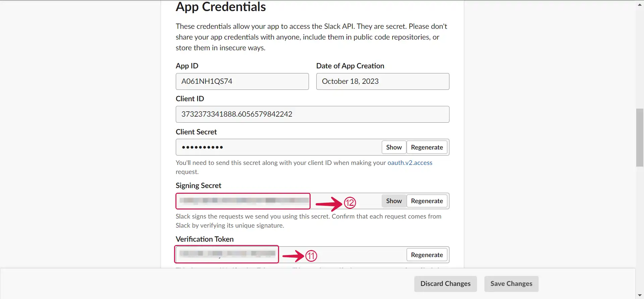Click the blurred Verification Token field
This screenshot has height=299, width=644.
pyautogui.click(x=227, y=254)
